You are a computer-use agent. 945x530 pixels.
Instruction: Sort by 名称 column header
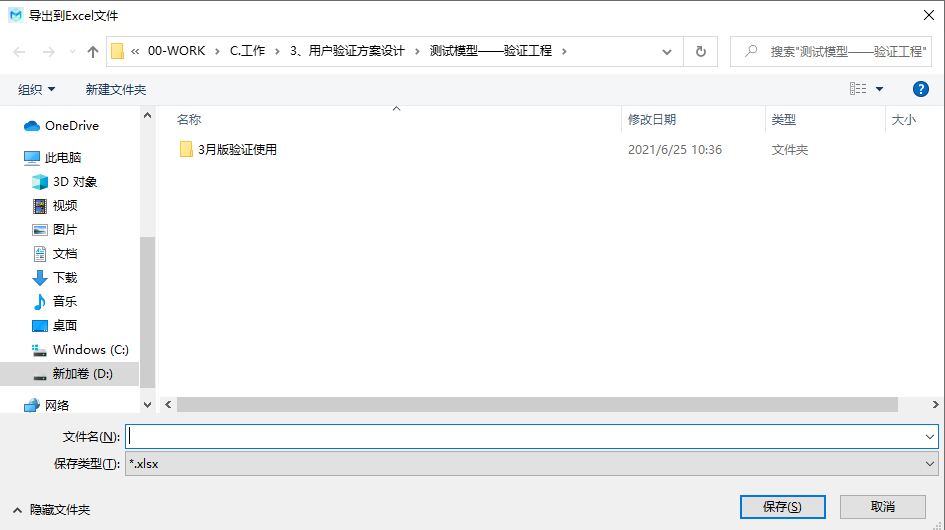coord(189,119)
